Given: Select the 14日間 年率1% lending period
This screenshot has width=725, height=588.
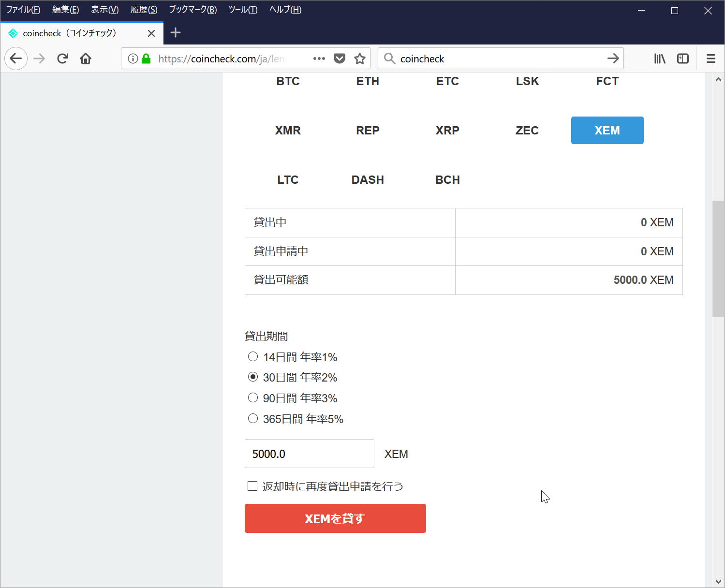Looking at the screenshot, I should tap(253, 356).
